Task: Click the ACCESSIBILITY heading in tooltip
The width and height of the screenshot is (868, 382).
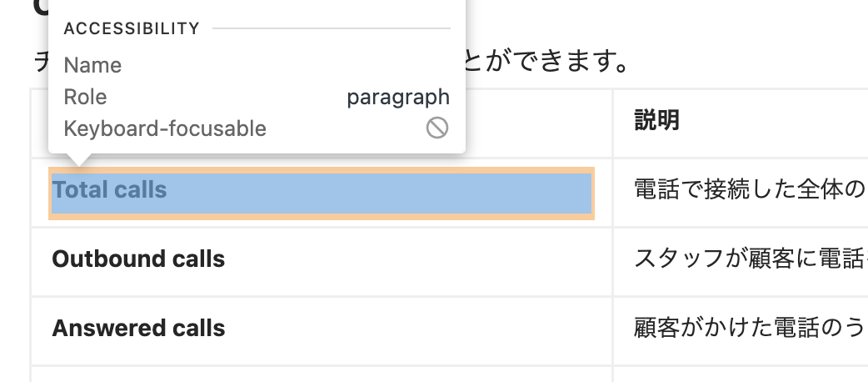Action: (132, 29)
